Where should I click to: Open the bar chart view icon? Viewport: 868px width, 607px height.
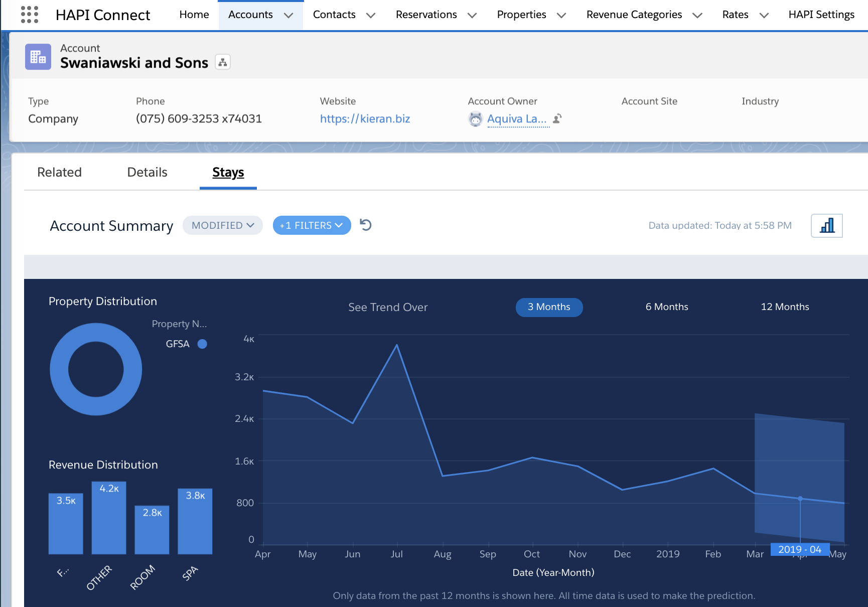[x=827, y=226]
